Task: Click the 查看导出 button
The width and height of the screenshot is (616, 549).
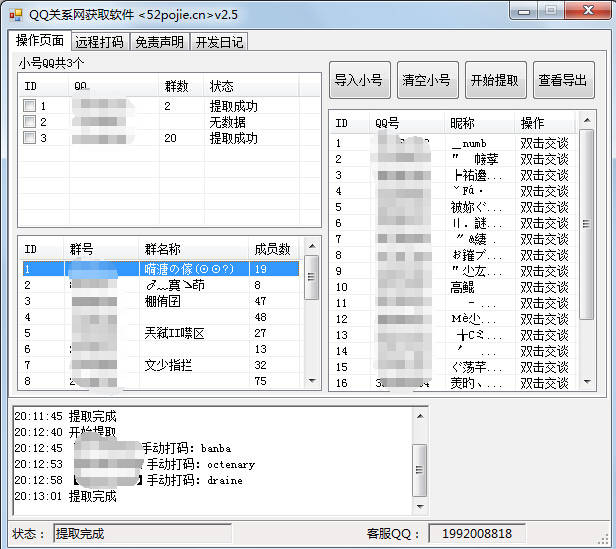Action: coord(563,80)
